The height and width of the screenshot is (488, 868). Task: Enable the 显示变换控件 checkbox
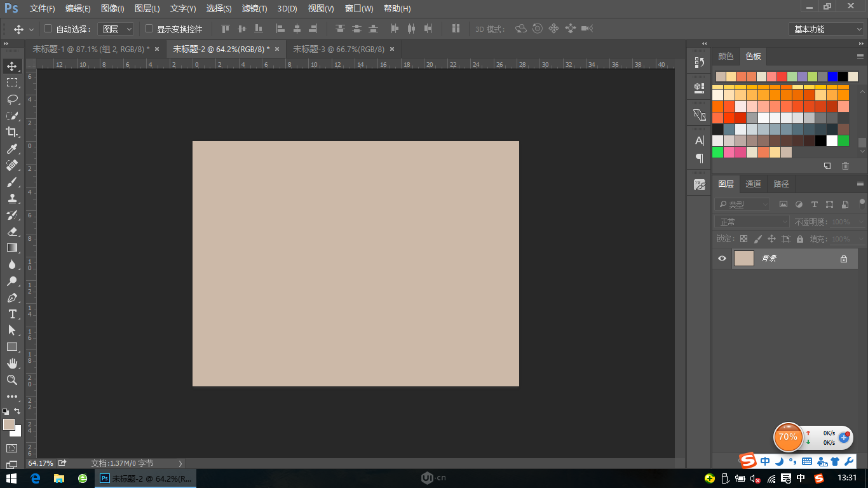click(149, 29)
